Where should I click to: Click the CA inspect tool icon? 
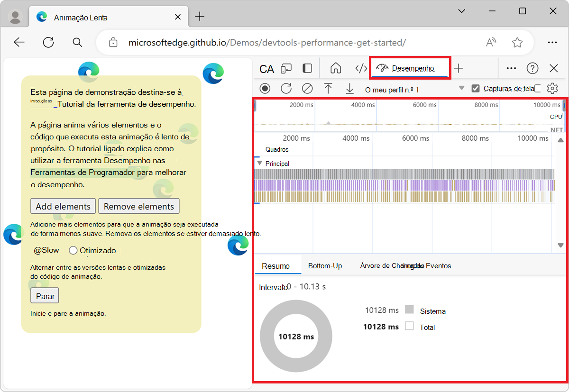266,69
